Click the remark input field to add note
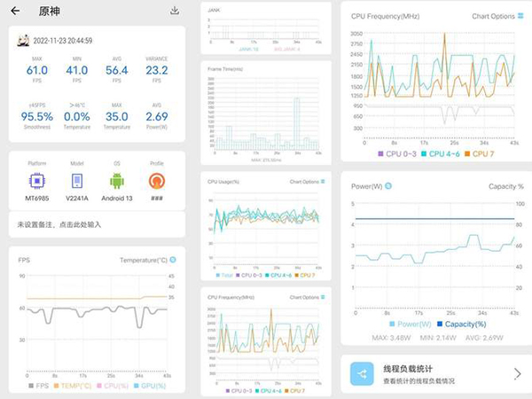Screen dimensions: 532x399 98,225
